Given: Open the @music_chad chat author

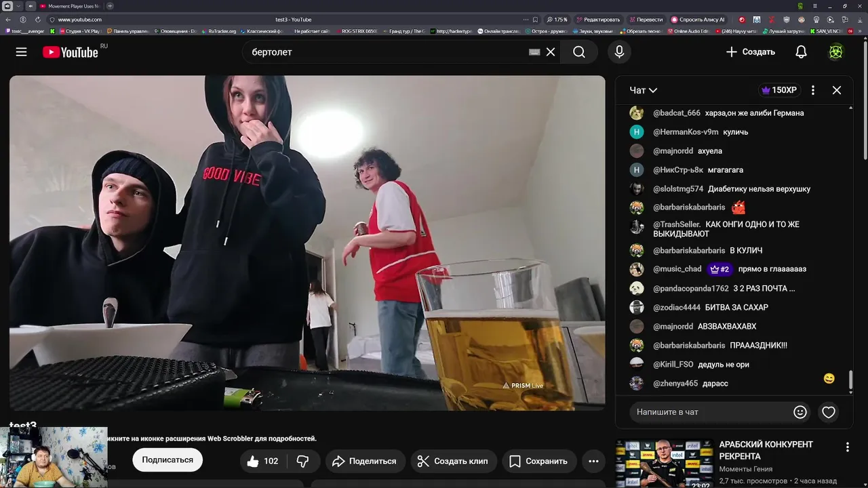Looking at the screenshot, I should (x=677, y=269).
